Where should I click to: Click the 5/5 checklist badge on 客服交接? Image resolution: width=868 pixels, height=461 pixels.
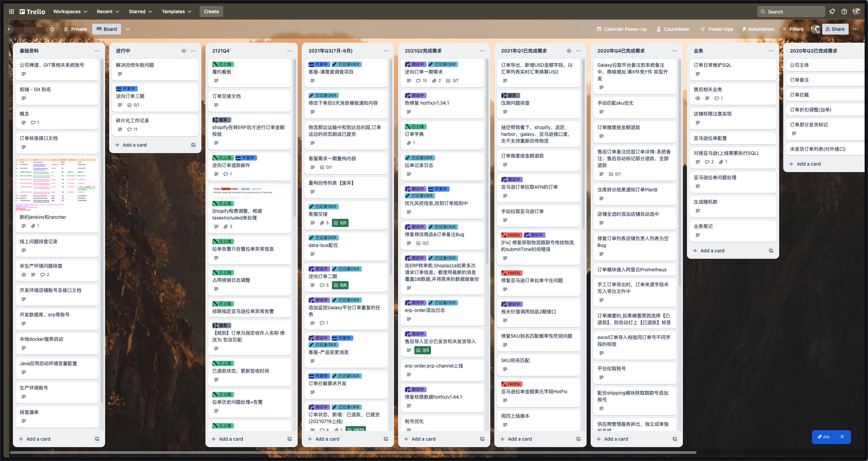340,223
